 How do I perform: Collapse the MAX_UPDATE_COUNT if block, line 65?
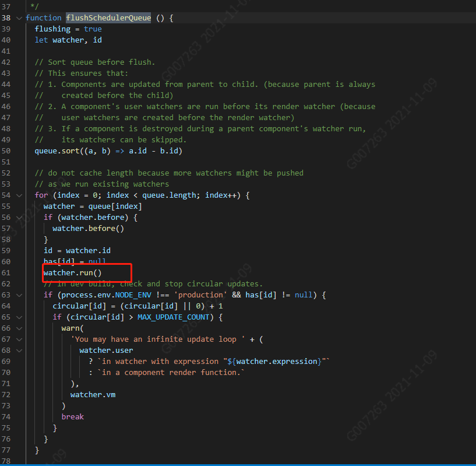tap(19, 317)
